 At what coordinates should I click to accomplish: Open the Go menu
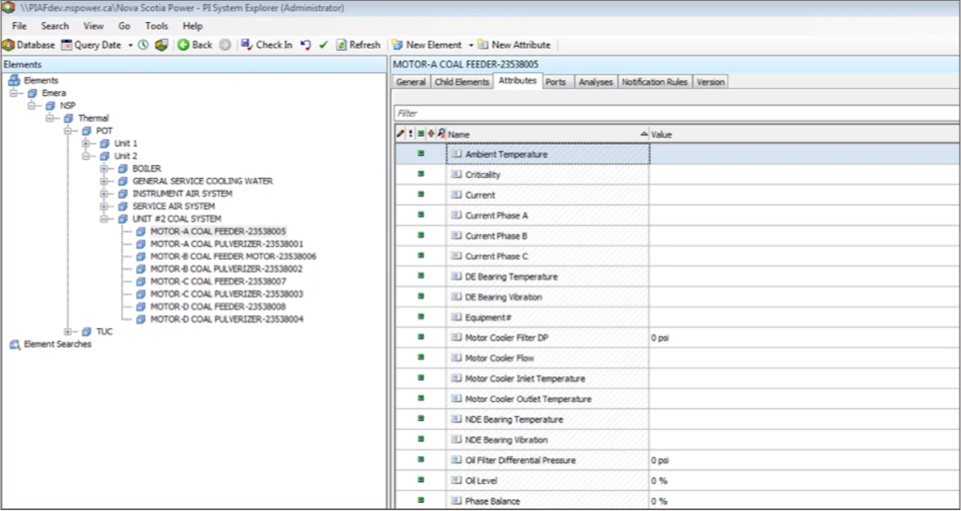124,26
